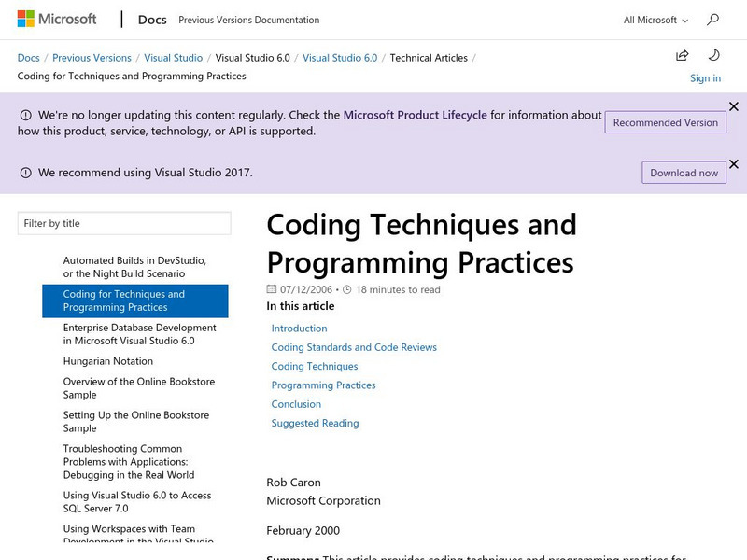Focus the Filter by title field

pos(124,223)
